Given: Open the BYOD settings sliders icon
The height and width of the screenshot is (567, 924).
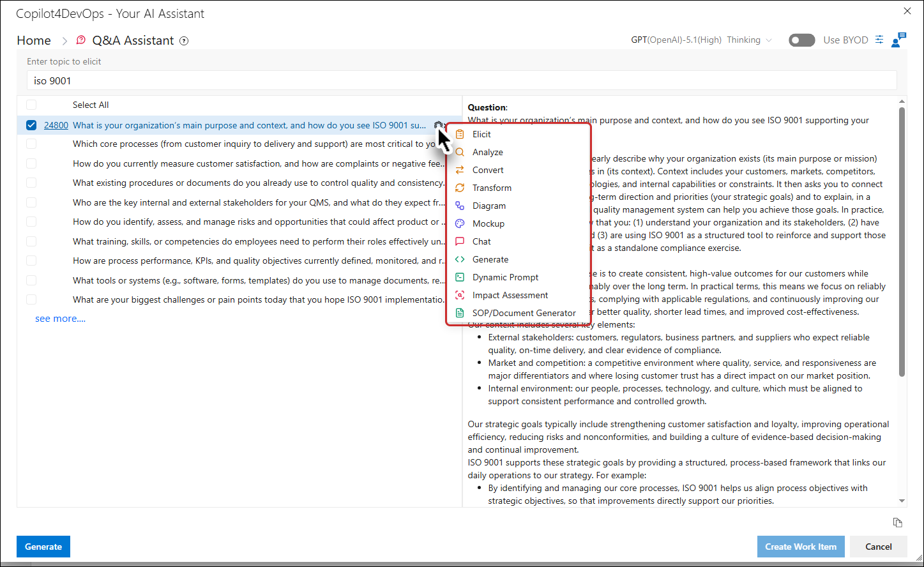Looking at the screenshot, I should [879, 40].
